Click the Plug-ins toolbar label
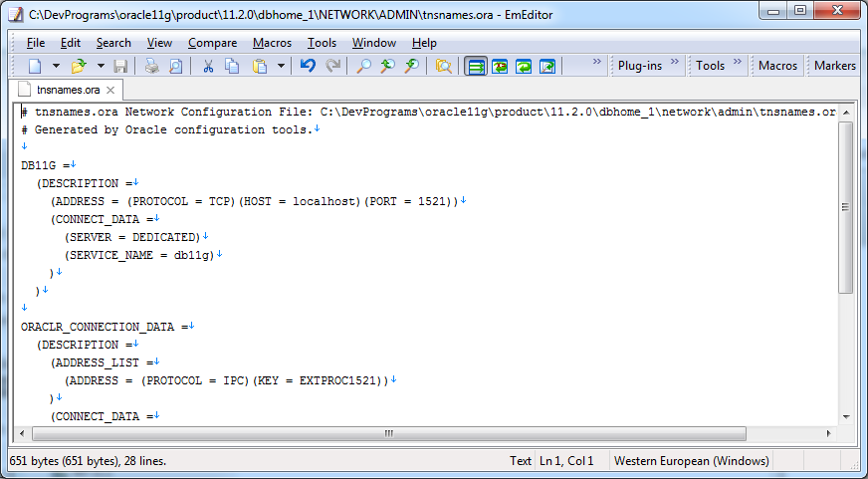 [x=639, y=66]
